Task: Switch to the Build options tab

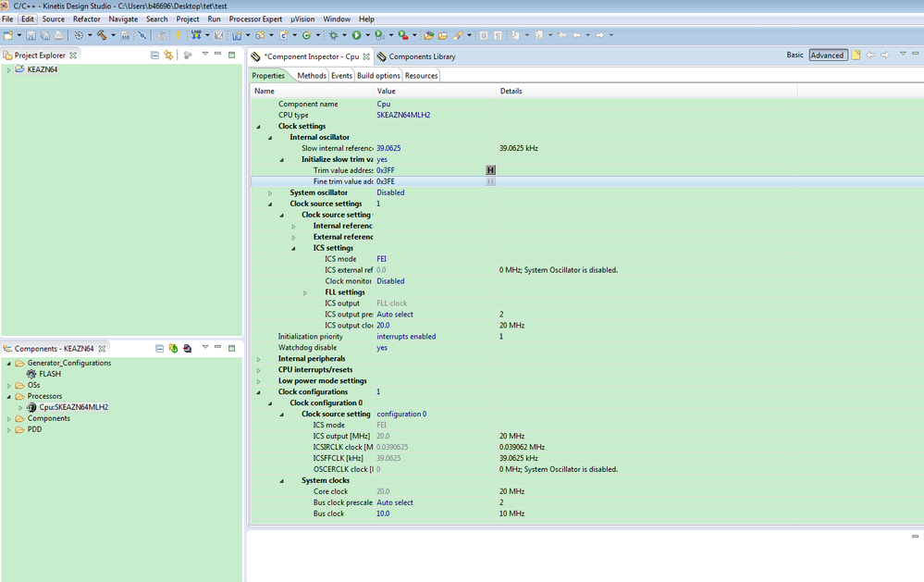Action: (378, 76)
